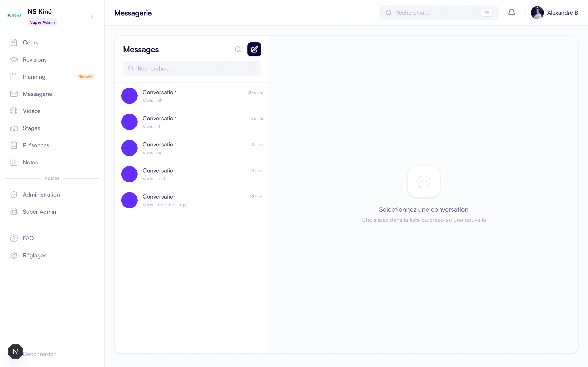Open the FAQ page
The height and width of the screenshot is (367, 588).
(x=28, y=238)
